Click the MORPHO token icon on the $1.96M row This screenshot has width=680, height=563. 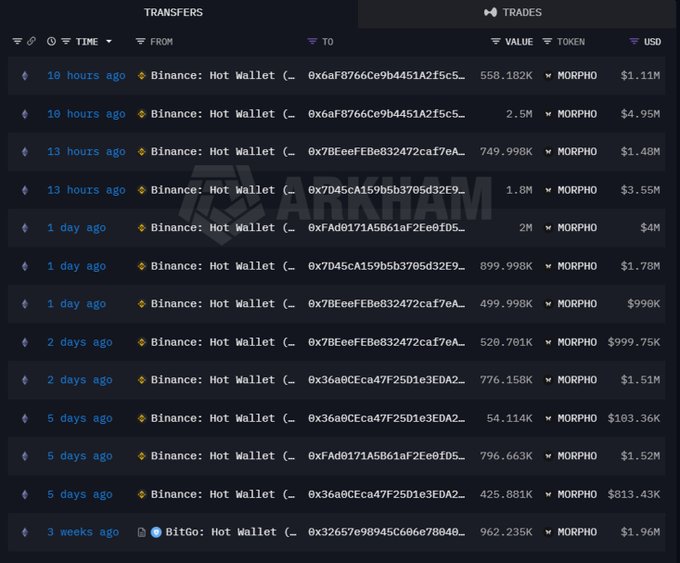(x=548, y=532)
